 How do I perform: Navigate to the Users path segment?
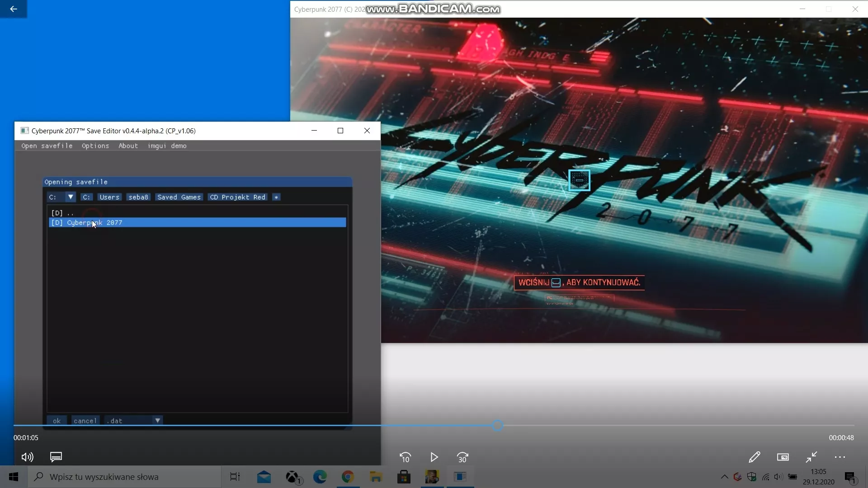(109, 197)
